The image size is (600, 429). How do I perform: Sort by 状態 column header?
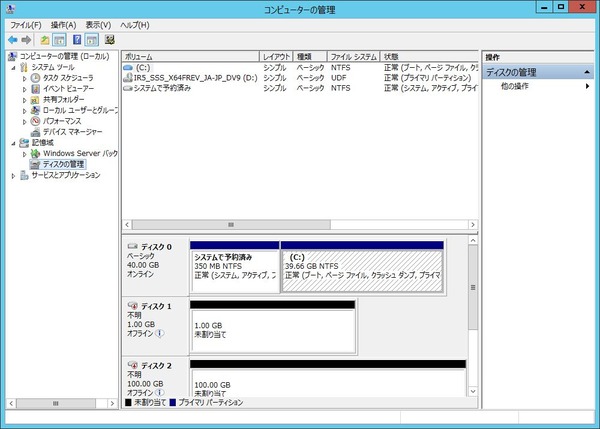pos(429,57)
